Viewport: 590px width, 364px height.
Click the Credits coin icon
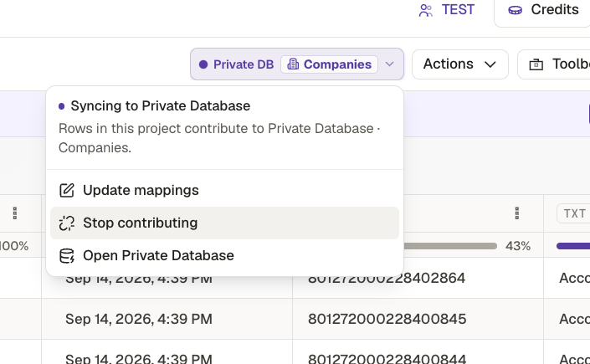click(x=516, y=10)
